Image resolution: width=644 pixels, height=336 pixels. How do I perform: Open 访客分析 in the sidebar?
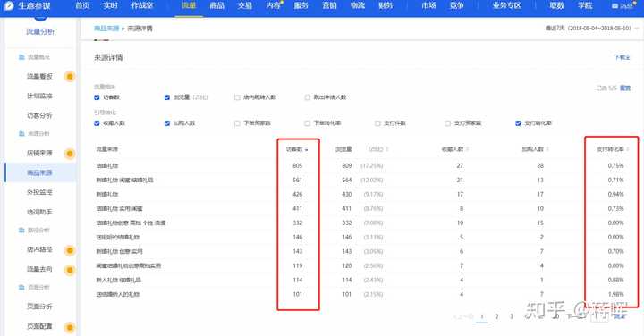pyautogui.click(x=39, y=115)
